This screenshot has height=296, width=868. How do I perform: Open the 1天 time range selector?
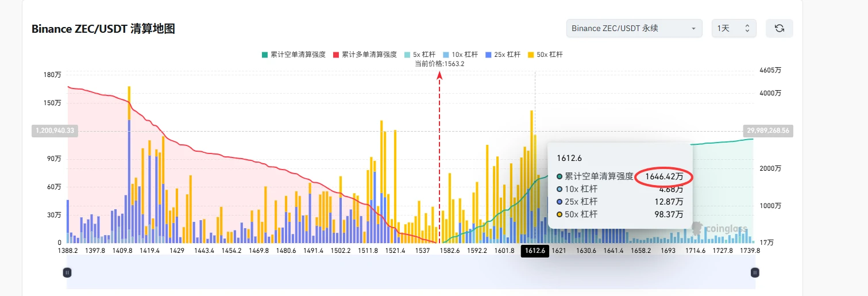(734, 28)
